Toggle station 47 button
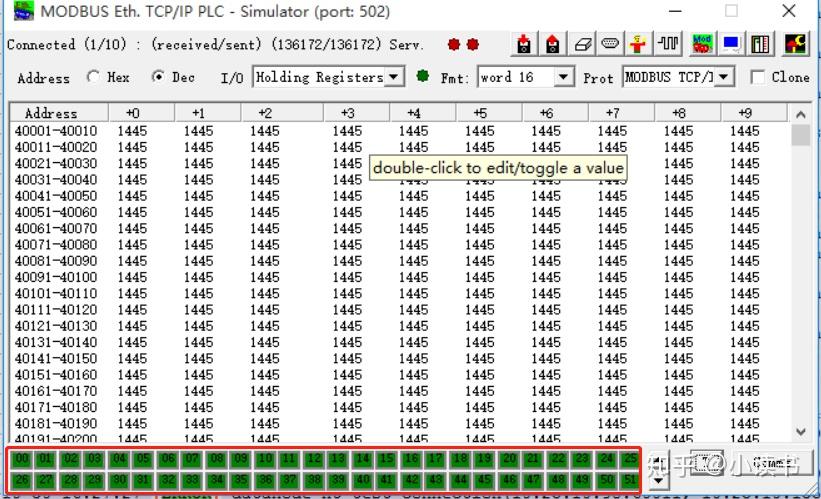This screenshot has height=499, width=821. (533, 480)
